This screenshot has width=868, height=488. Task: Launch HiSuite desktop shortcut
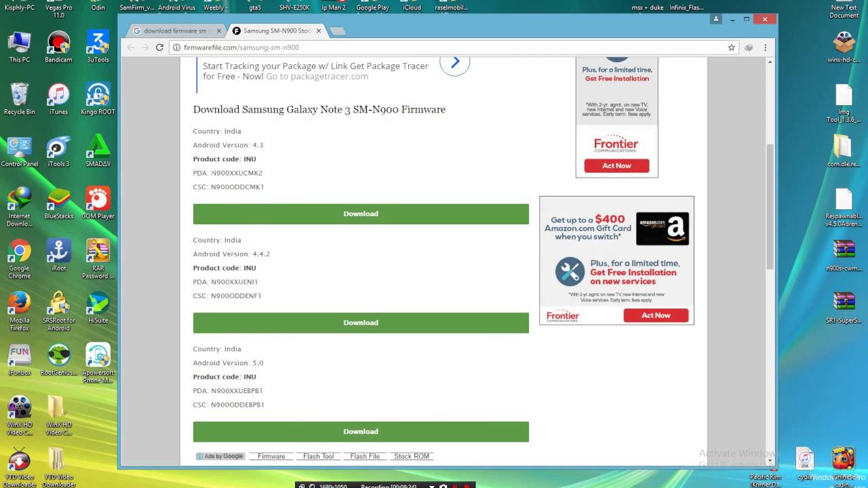[x=98, y=308]
